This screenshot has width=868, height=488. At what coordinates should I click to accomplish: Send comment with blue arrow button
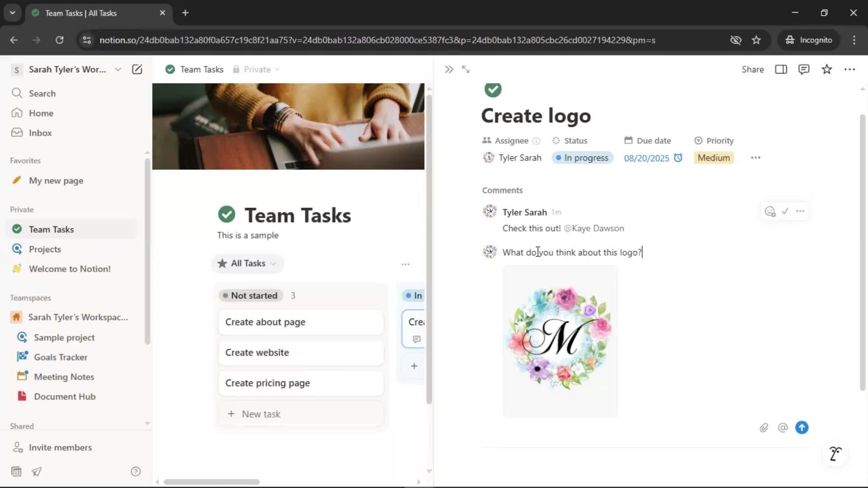tap(802, 427)
